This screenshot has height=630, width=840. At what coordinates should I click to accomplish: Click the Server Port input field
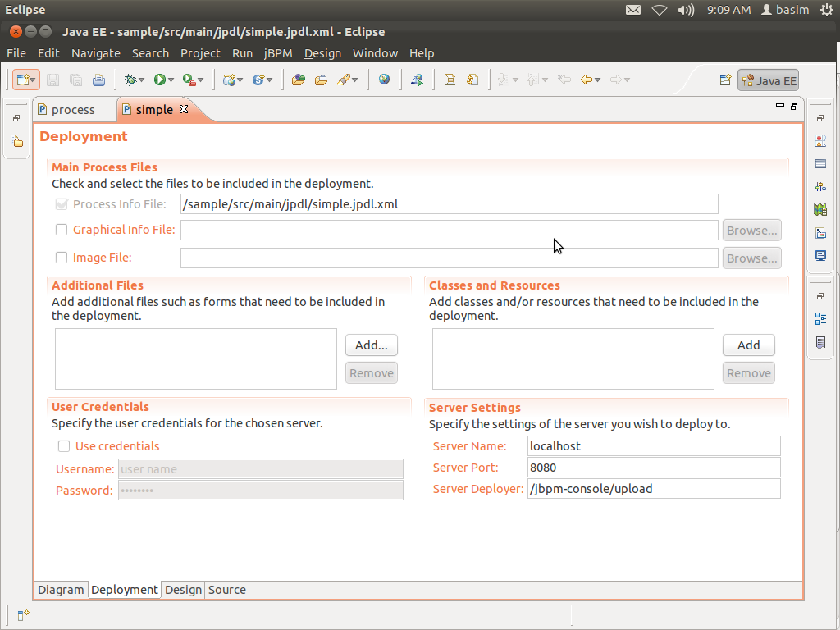[653, 468]
